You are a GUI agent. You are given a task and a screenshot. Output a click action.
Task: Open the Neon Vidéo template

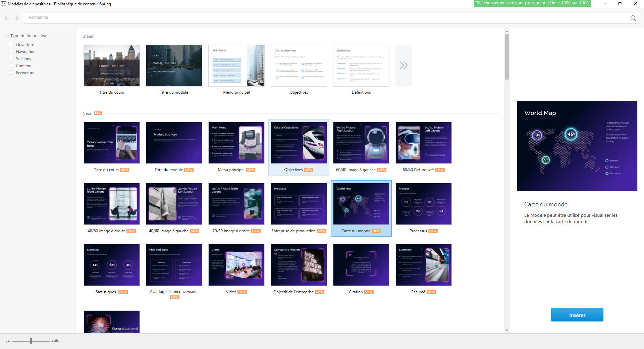[x=236, y=265]
